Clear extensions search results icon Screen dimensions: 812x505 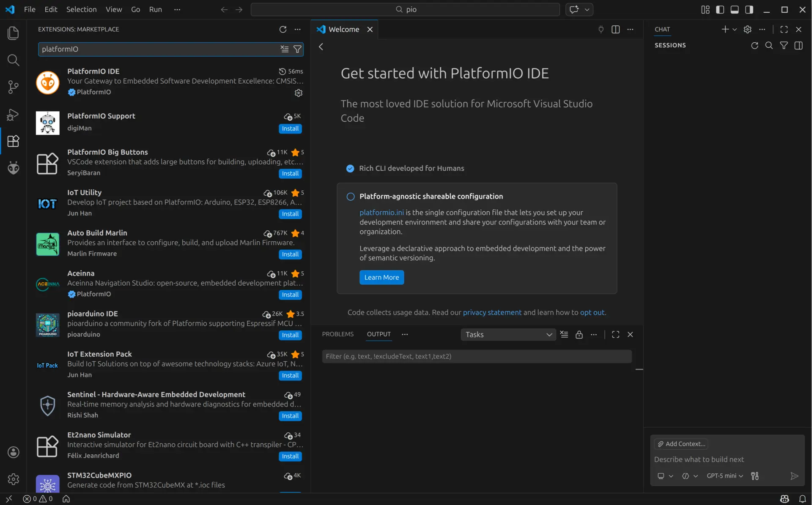pyautogui.click(x=285, y=49)
